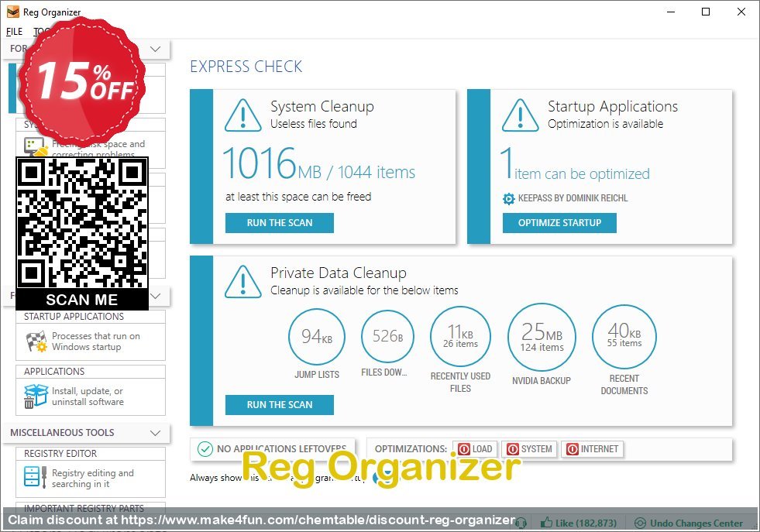This screenshot has height=532, width=760.
Task: Run the scan for System Cleanup
Action: tap(280, 223)
